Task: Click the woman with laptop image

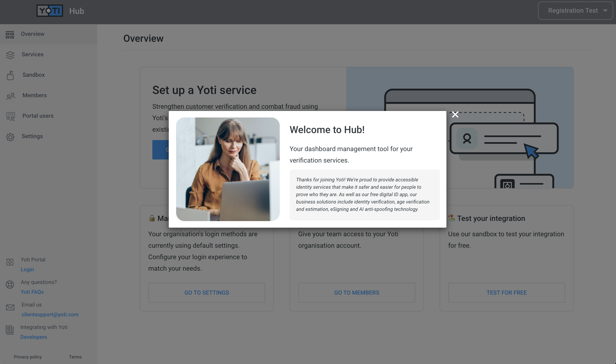Action: (228, 169)
